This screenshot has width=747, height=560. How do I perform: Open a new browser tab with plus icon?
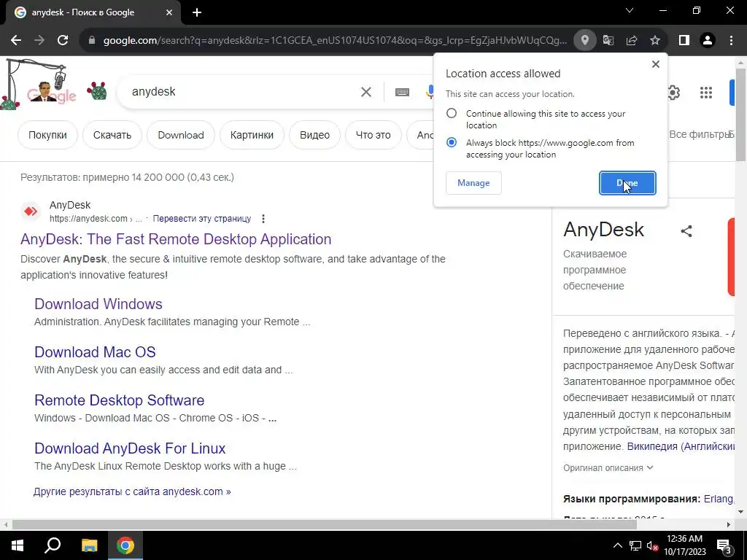[x=197, y=12]
